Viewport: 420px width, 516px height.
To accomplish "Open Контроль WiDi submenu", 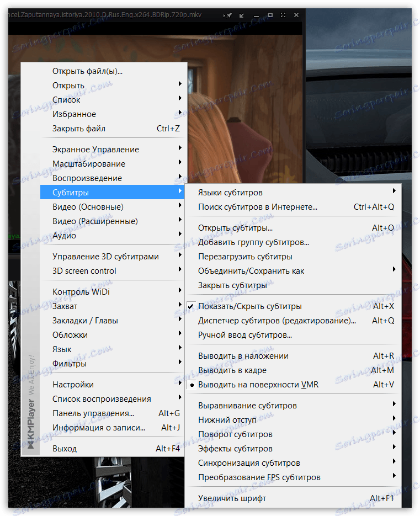I will (x=113, y=292).
